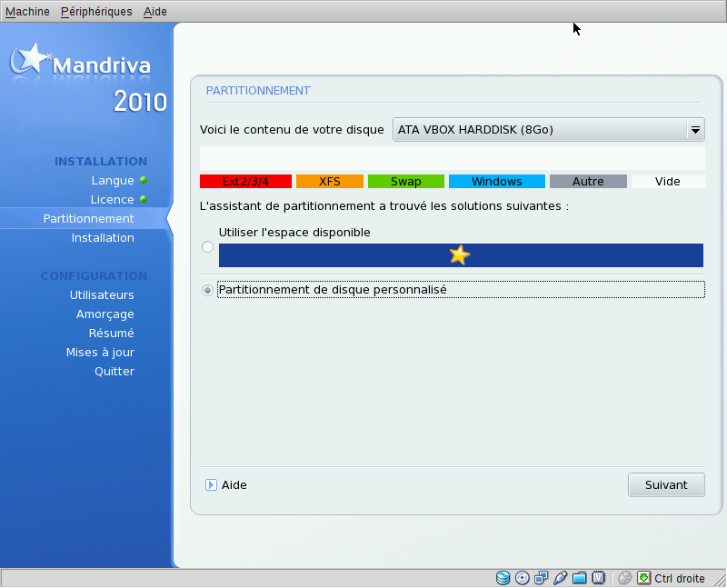The height and width of the screenshot is (588, 727).
Task: Click the Langue step in the sidebar
Action: 113,181
